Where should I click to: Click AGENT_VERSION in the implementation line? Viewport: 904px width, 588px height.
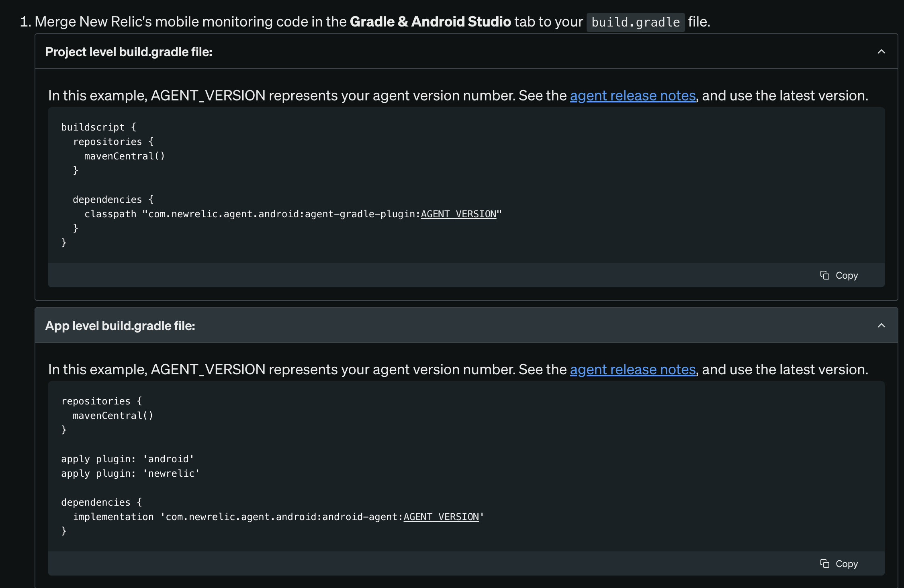click(441, 517)
